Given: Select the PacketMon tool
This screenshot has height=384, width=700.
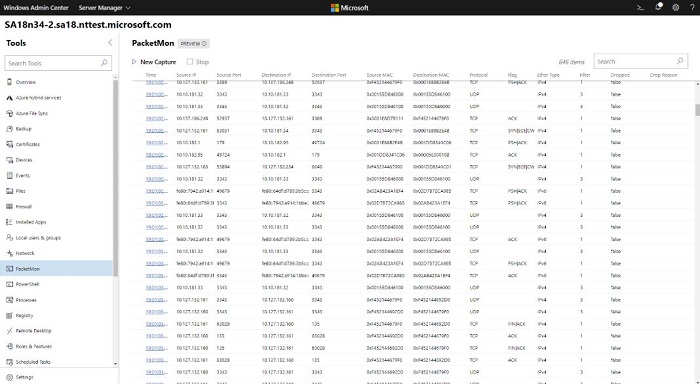Looking at the screenshot, I should tap(56, 268).
